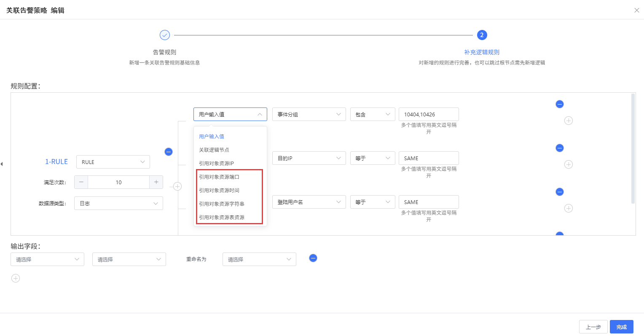Add a new output field row

[x=16, y=278]
